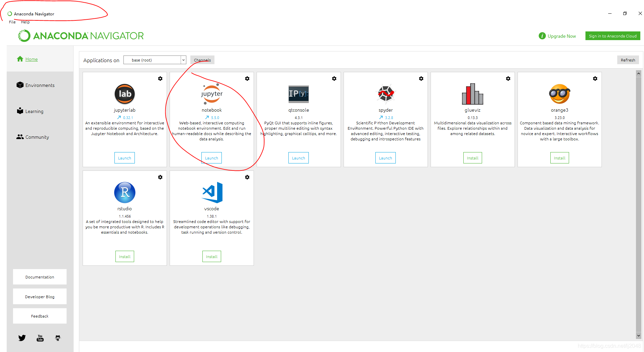This screenshot has width=644, height=352.
Task: Refresh the applications list
Action: click(628, 60)
